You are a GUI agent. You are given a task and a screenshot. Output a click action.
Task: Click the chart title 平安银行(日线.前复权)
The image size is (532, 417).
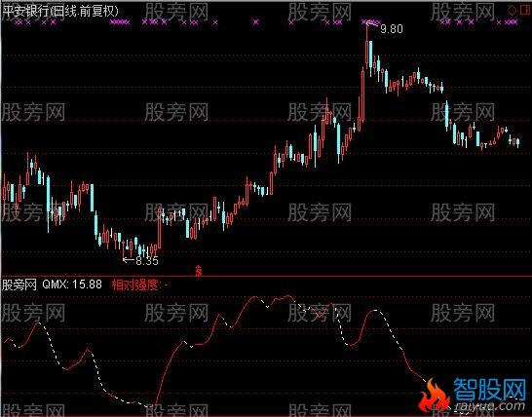tap(60, 11)
